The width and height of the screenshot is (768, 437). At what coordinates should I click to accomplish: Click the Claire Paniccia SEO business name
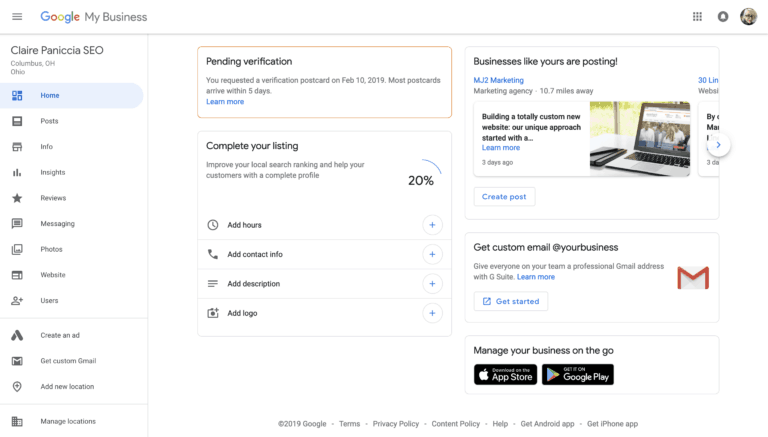click(x=57, y=50)
